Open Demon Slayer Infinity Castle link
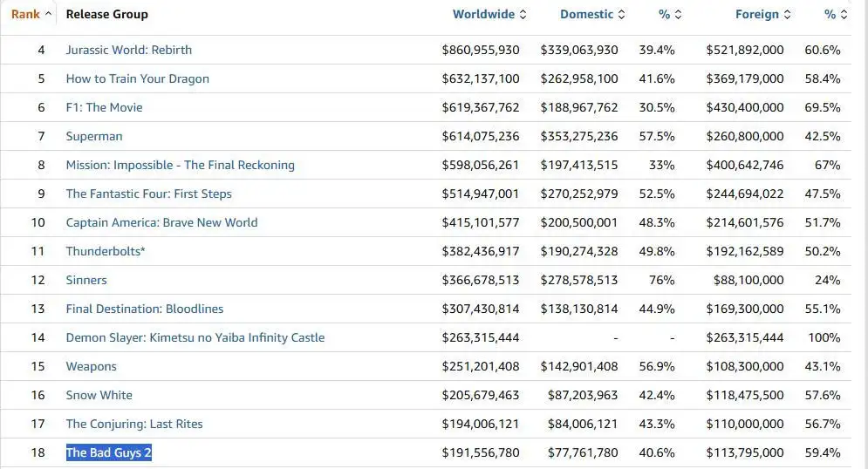The height and width of the screenshot is (469, 868). pos(195,337)
